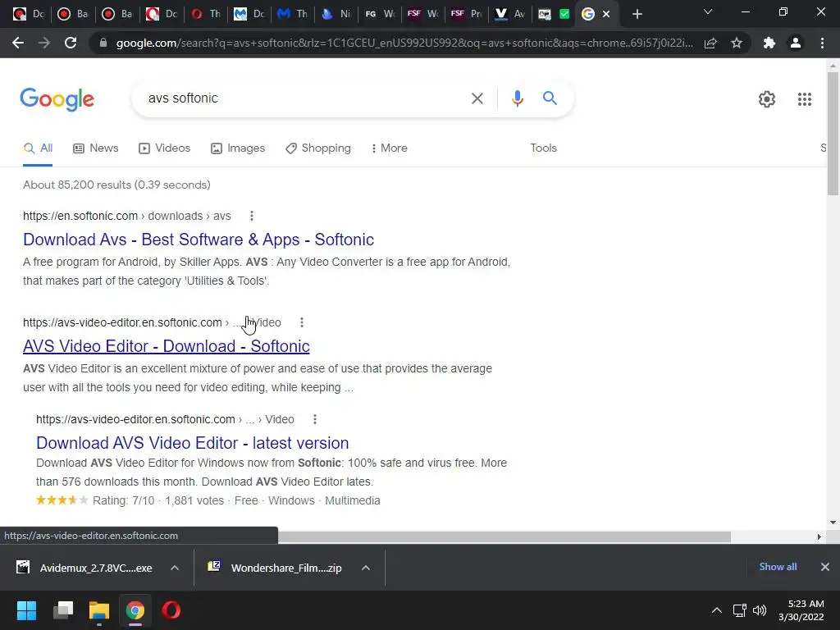Expand Avidemux download item options
The image size is (840, 630).
tap(175, 568)
